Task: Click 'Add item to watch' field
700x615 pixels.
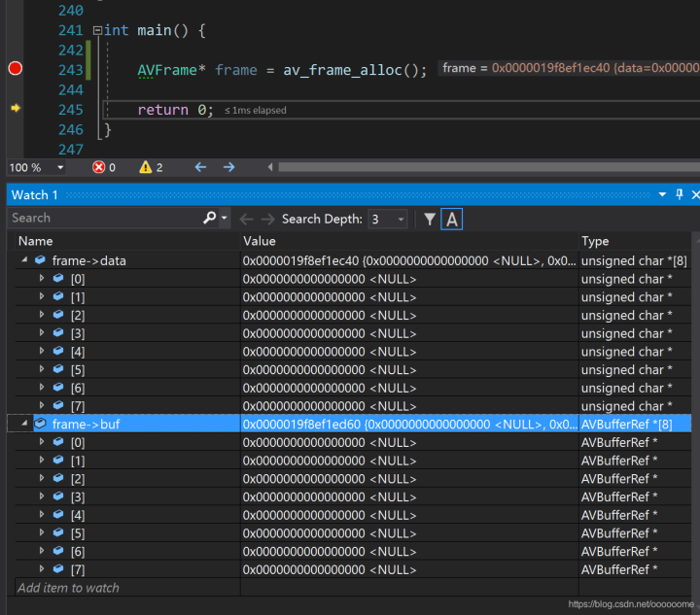Action: 68,588
